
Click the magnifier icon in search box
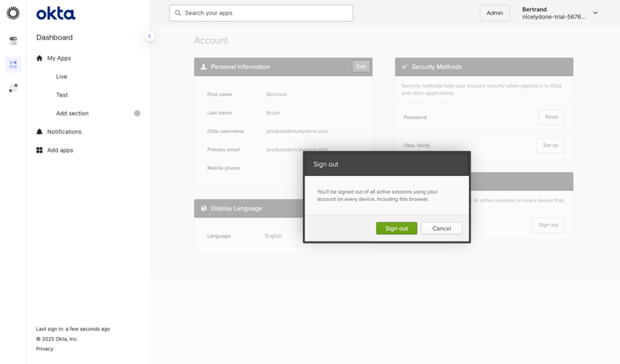pos(178,13)
